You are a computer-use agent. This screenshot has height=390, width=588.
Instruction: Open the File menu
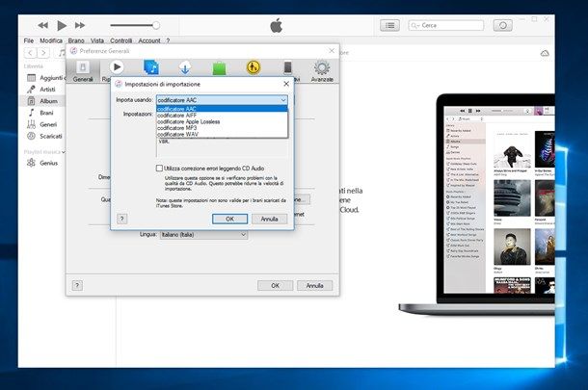[x=29, y=40]
